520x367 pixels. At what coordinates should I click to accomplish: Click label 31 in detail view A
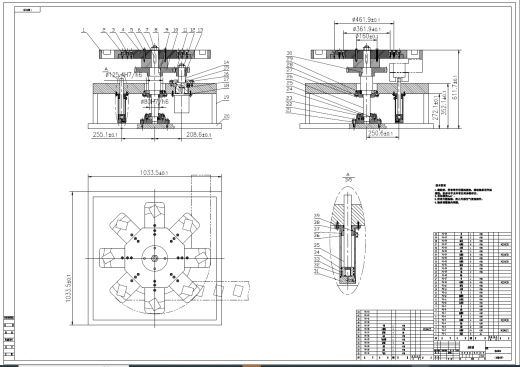317,272
